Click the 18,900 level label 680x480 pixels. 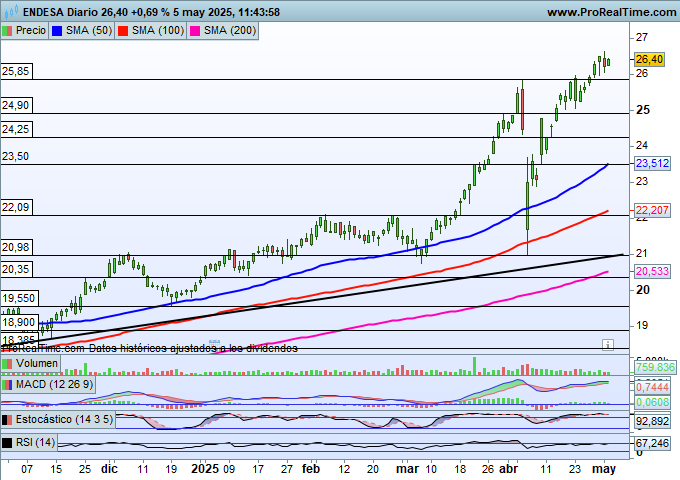(x=19, y=322)
